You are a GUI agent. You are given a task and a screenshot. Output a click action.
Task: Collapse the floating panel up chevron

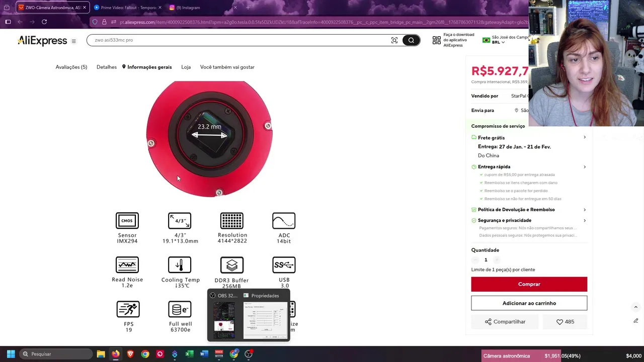click(635, 307)
